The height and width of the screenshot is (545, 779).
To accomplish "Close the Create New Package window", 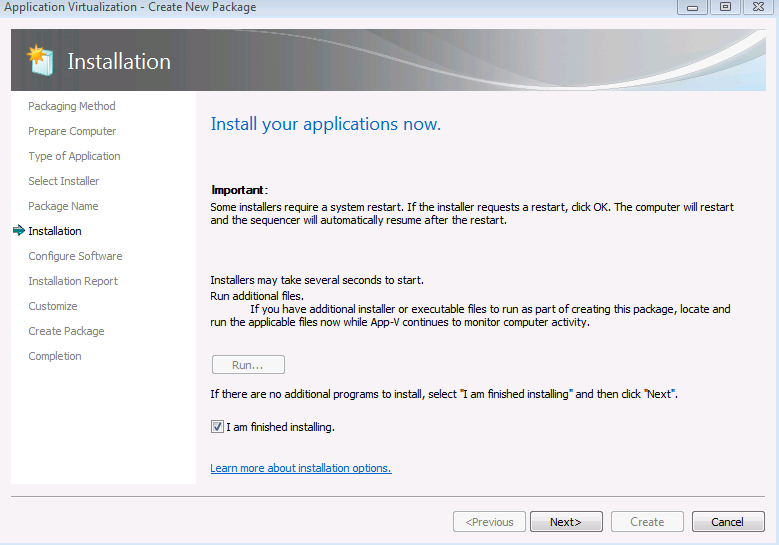I will click(x=758, y=7).
